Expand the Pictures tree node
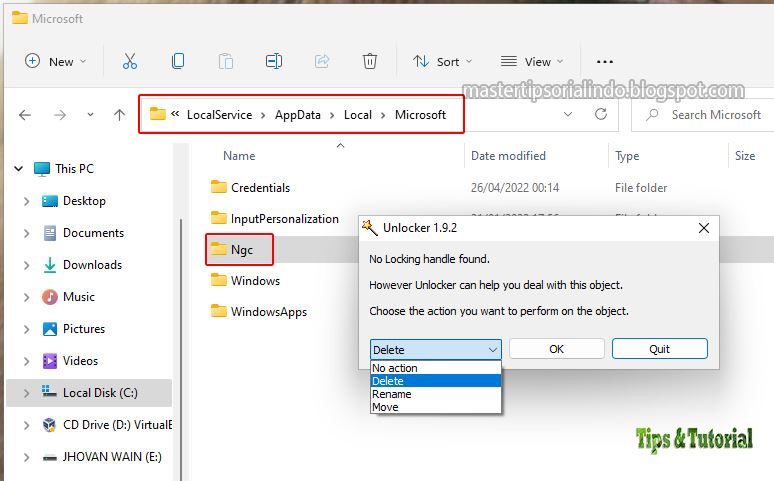Screen dimensions: 774x481 tap(27, 329)
